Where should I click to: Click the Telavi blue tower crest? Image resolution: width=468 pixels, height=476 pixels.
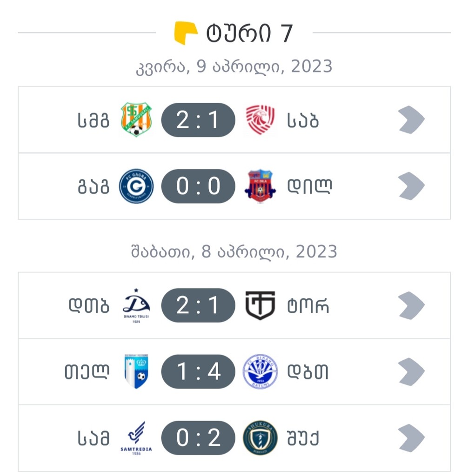pos(136,371)
